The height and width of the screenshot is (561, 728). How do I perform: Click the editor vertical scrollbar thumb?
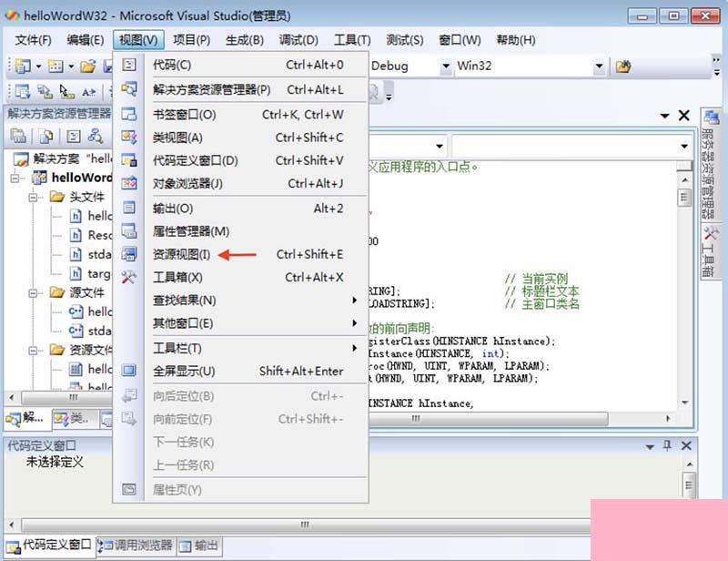[684, 198]
